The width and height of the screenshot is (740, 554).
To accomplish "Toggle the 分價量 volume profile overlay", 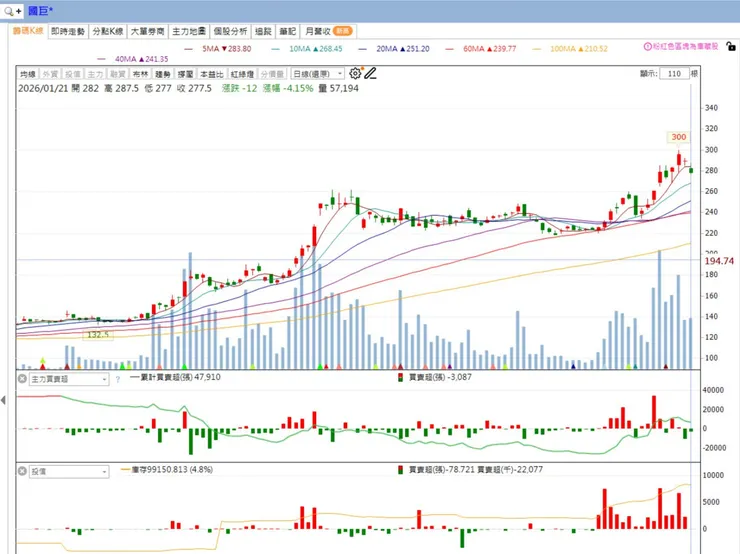I will [272, 74].
